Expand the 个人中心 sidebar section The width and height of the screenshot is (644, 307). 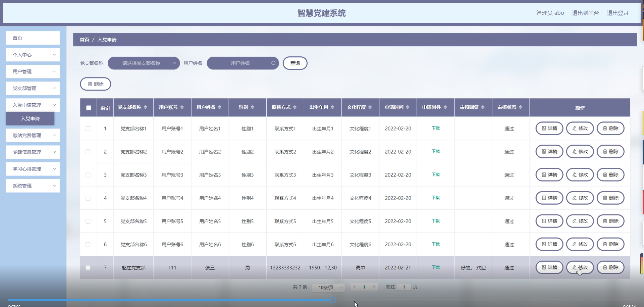33,55
